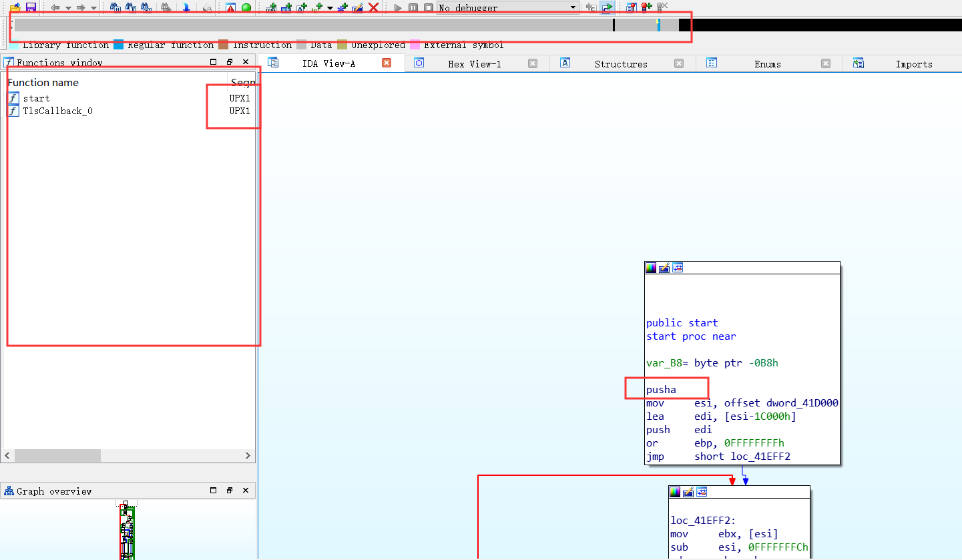Viewport: 962px width, 560px height.
Task: Maximize the Graph overview panel
Action: pyautogui.click(x=214, y=491)
